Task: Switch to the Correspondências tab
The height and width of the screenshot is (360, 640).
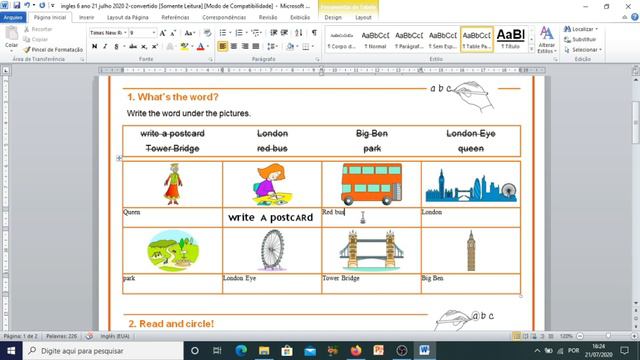Action: (224, 18)
